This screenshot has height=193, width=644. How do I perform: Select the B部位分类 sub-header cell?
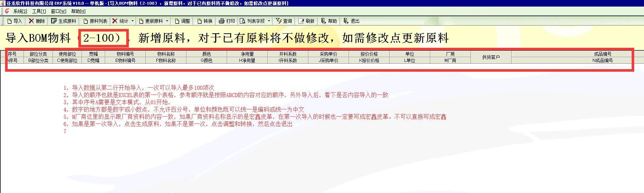[x=38, y=60]
